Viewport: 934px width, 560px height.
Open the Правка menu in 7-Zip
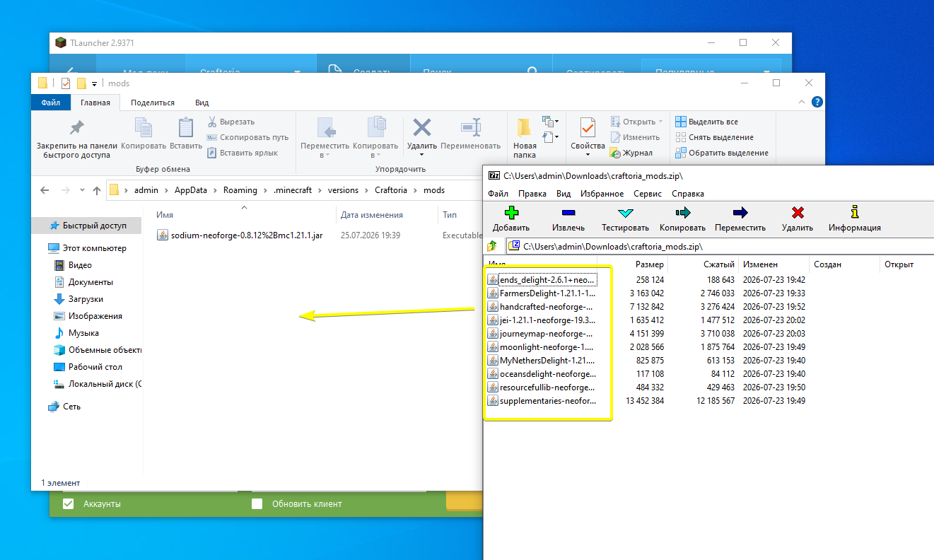(532, 193)
